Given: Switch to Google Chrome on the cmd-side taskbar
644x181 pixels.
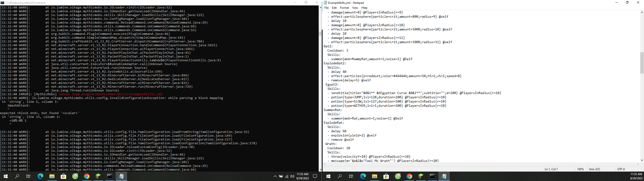Looking at the screenshot, I should (86, 177).
